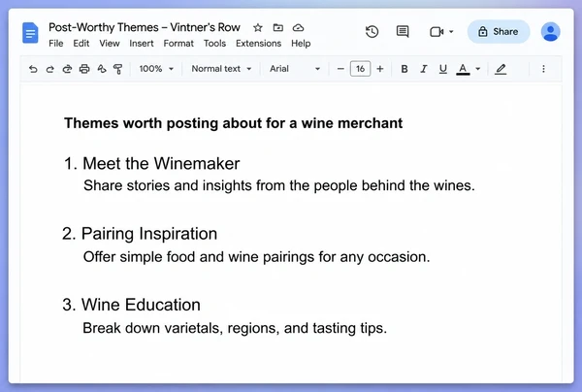Toggle bold formatting

(404, 69)
